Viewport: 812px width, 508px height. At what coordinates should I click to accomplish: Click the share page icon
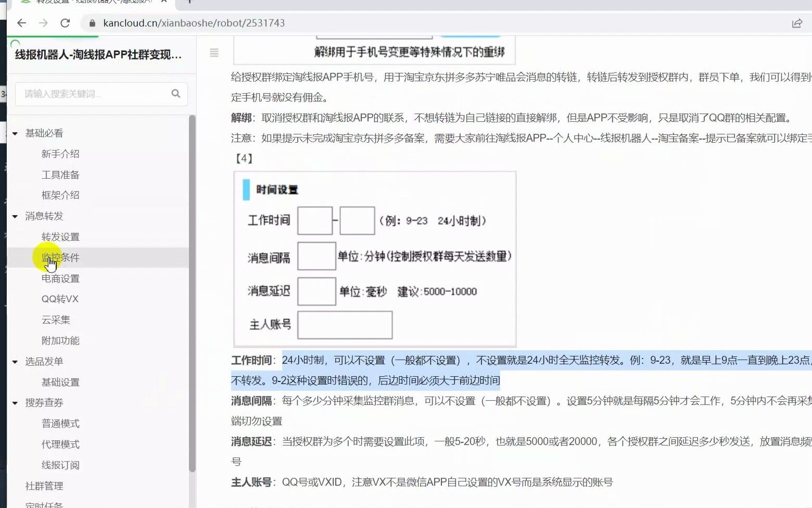click(797, 23)
